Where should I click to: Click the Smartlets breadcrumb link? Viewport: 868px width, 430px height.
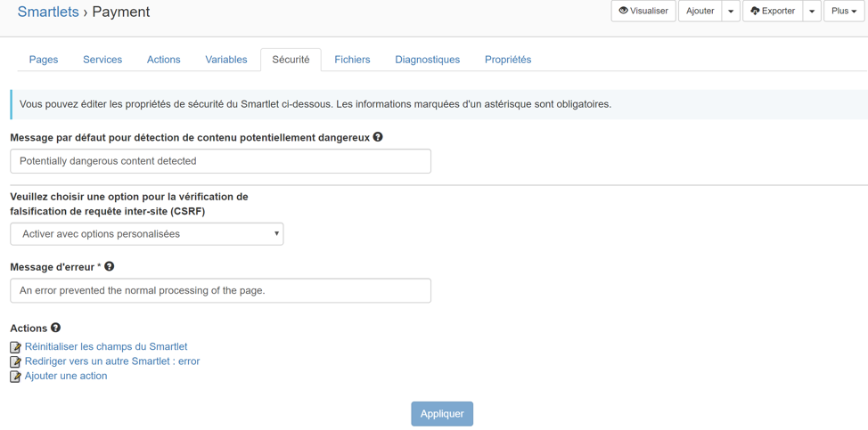(48, 12)
